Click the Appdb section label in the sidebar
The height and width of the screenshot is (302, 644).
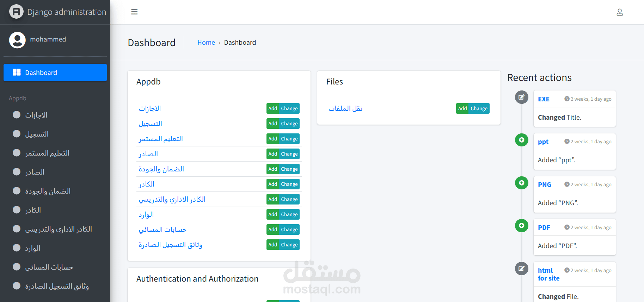tap(18, 98)
